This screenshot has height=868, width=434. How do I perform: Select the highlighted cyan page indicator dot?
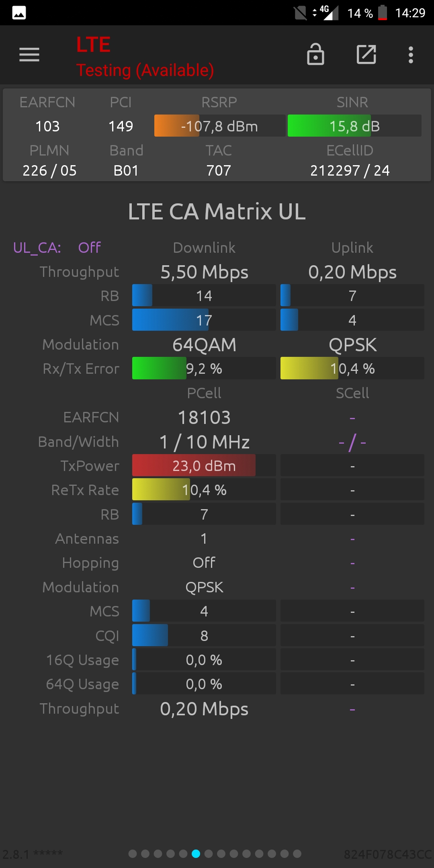point(196,854)
